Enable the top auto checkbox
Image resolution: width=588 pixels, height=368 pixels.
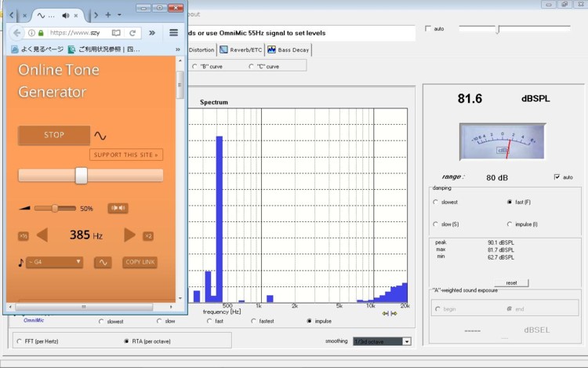tap(428, 28)
